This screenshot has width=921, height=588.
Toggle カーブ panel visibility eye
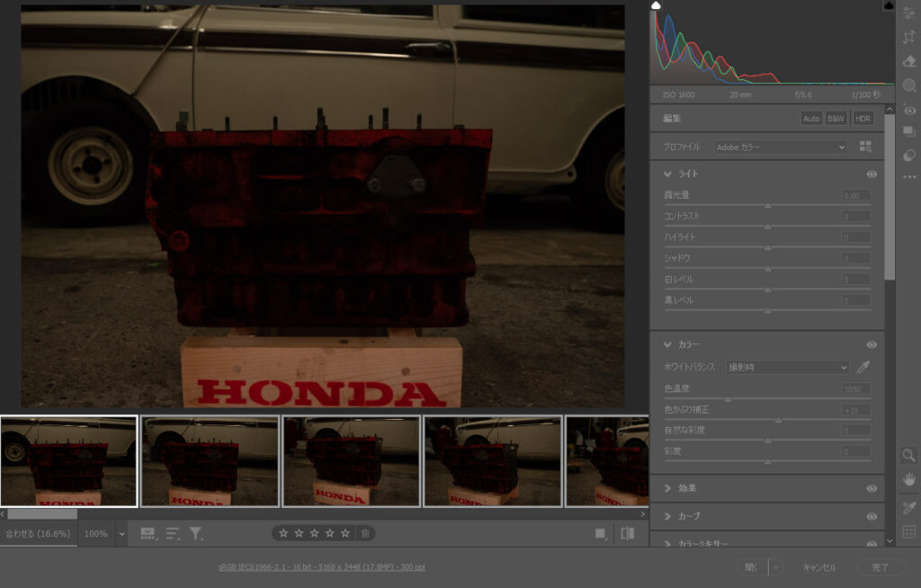[x=872, y=517]
